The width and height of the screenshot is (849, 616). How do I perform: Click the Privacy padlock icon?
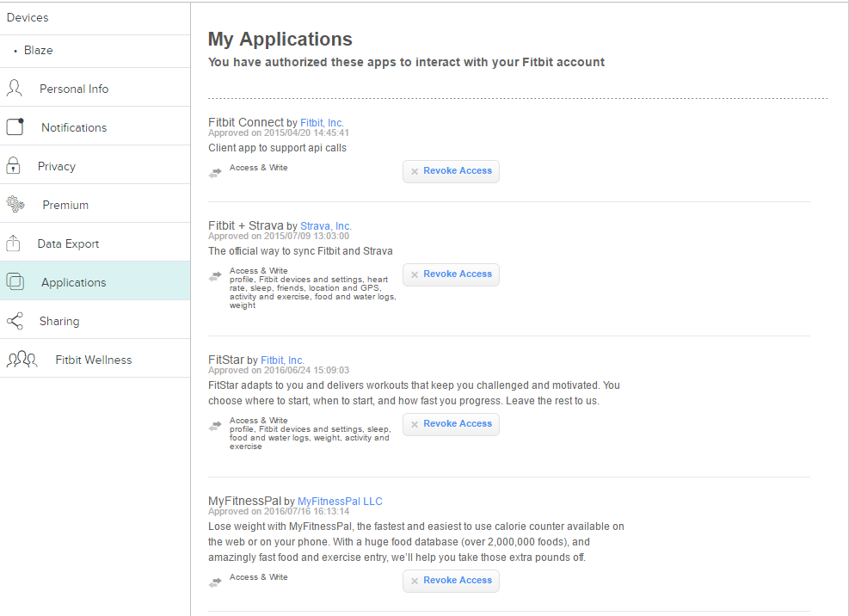tap(14, 165)
